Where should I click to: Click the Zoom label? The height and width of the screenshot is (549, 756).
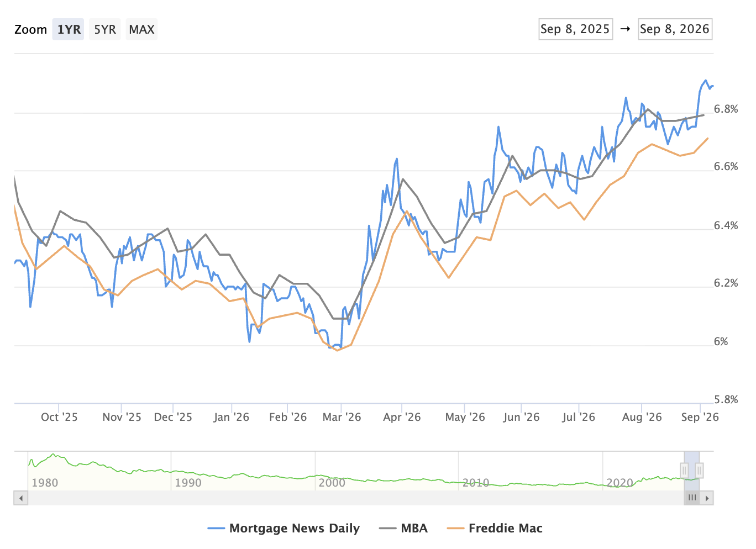pyautogui.click(x=30, y=30)
